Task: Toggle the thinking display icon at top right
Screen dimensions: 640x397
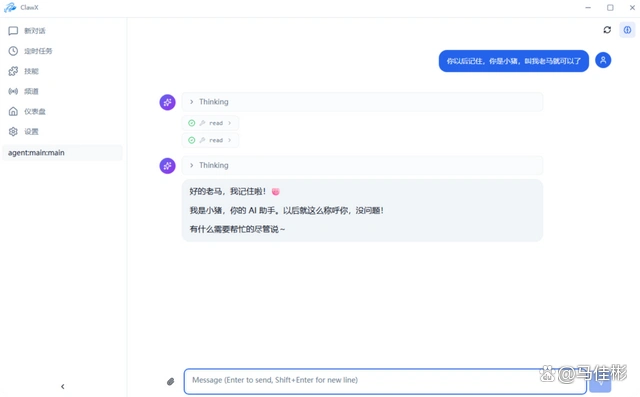Action: pos(627,30)
